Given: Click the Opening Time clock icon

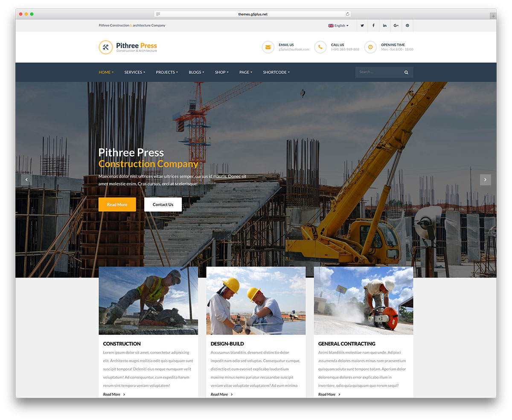Looking at the screenshot, I should (x=370, y=47).
